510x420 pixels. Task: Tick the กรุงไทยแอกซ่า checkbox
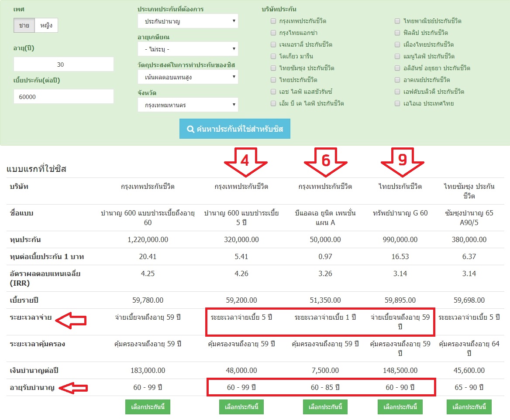pyautogui.click(x=273, y=33)
